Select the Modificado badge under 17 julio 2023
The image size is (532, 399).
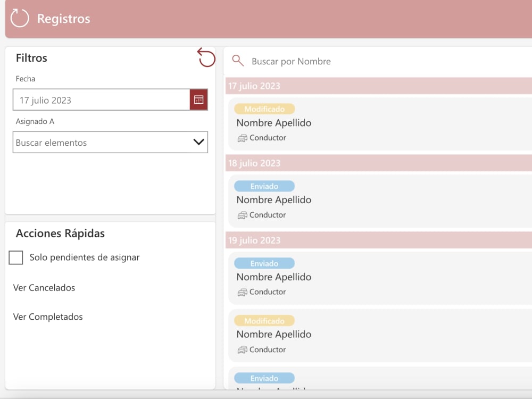264,109
